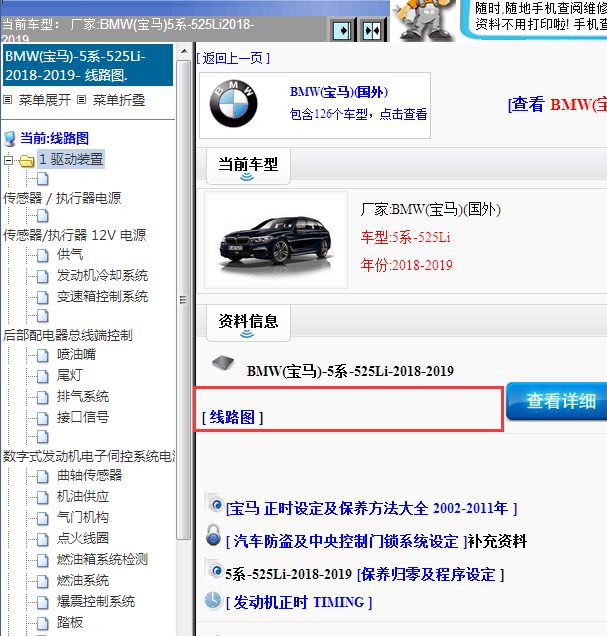
Task: Click the page icon next to 尾灯
Action: 43,376
